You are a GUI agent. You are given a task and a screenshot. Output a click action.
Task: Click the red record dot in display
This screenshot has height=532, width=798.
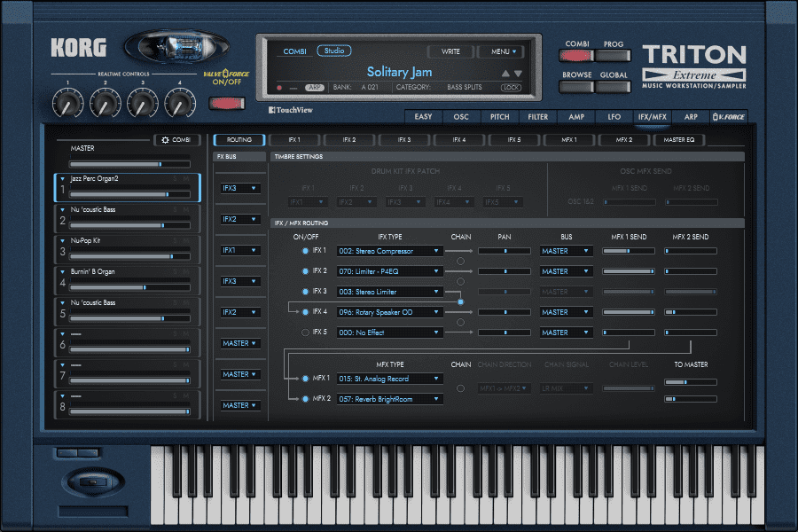pyautogui.click(x=279, y=88)
